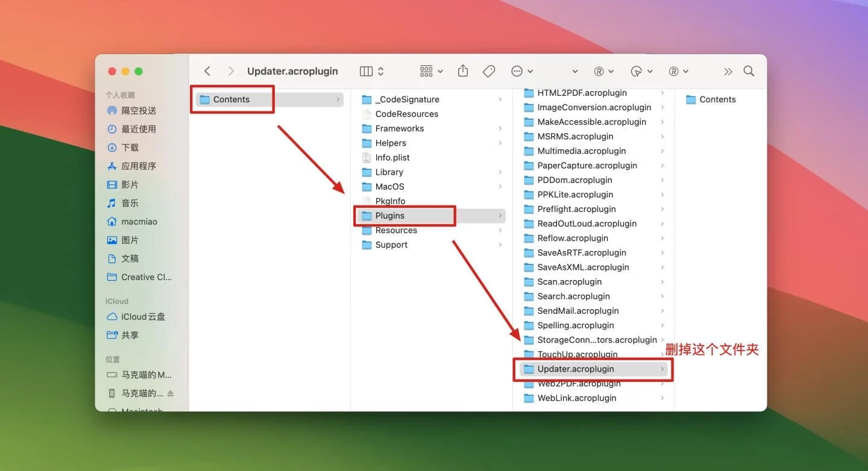Open Creative Cloud folder in sidebar
This screenshot has height=471, width=868.
[x=146, y=277]
